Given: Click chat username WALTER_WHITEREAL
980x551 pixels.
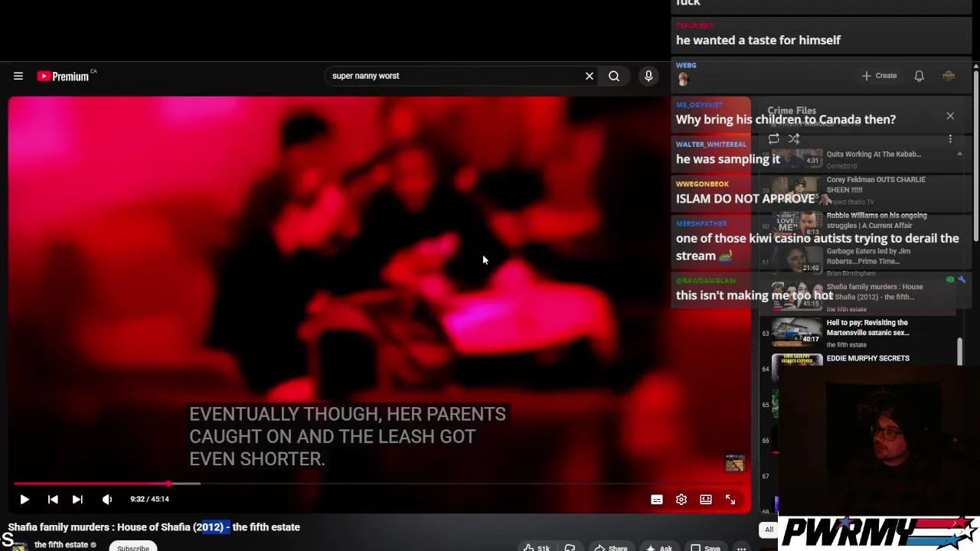Looking at the screenshot, I should (x=710, y=144).
